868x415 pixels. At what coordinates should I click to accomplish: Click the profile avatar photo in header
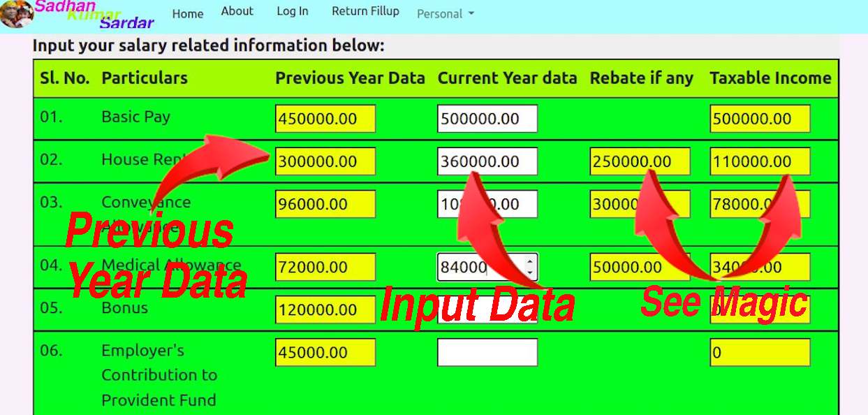coord(15,14)
